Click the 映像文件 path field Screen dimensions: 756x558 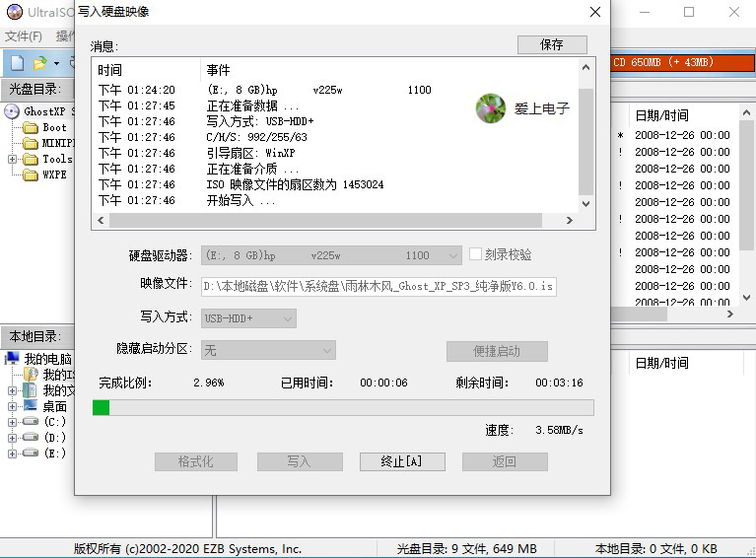(x=378, y=287)
